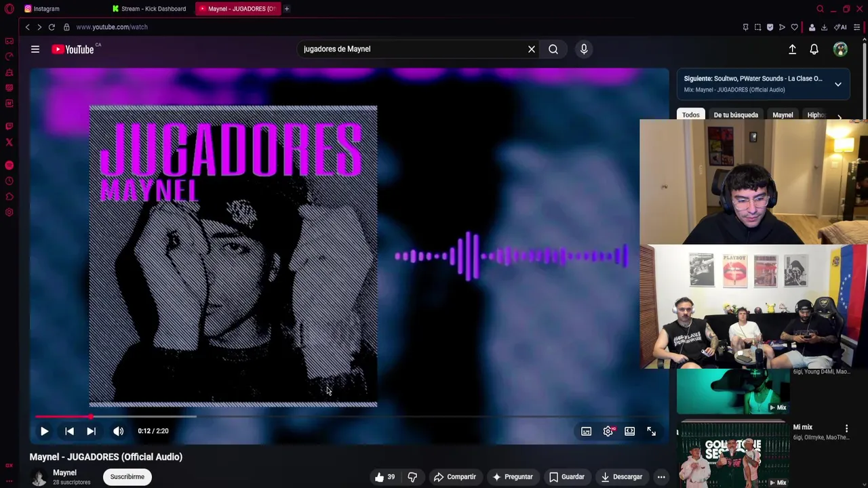
Task: Switch to Stream - Kick Dashboard tab
Action: tap(151, 9)
